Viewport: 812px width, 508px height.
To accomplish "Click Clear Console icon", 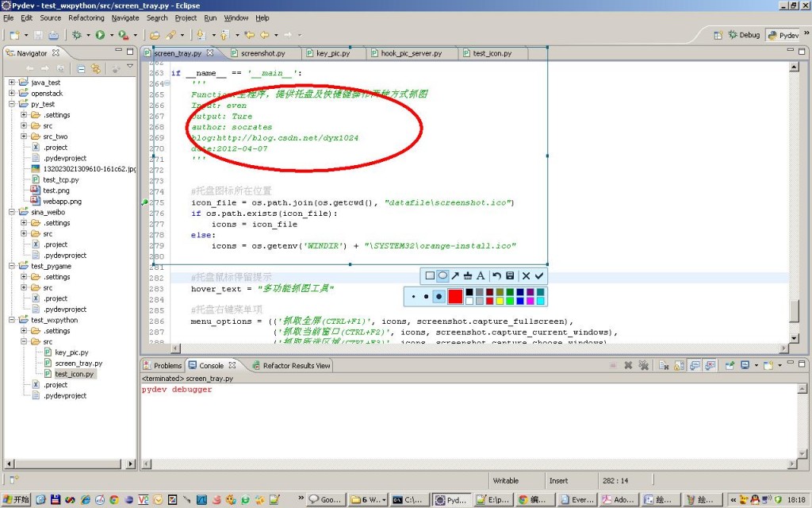I will point(664,366).
